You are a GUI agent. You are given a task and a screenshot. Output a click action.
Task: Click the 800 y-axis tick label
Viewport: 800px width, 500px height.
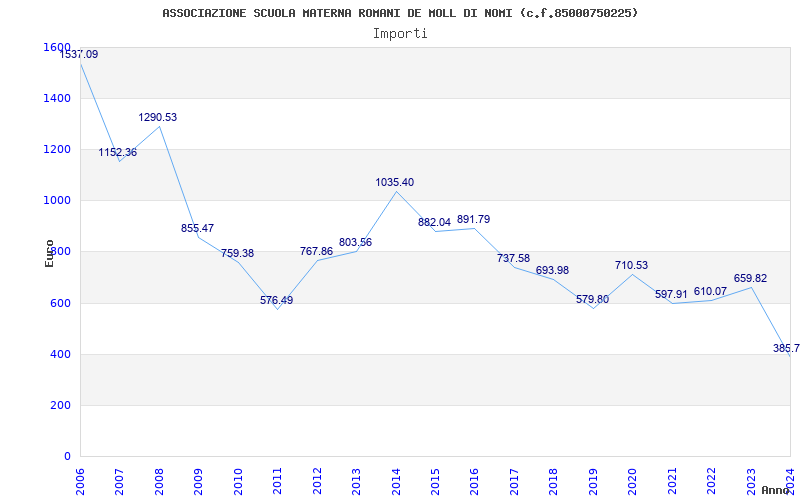click(x=60, y=251)
